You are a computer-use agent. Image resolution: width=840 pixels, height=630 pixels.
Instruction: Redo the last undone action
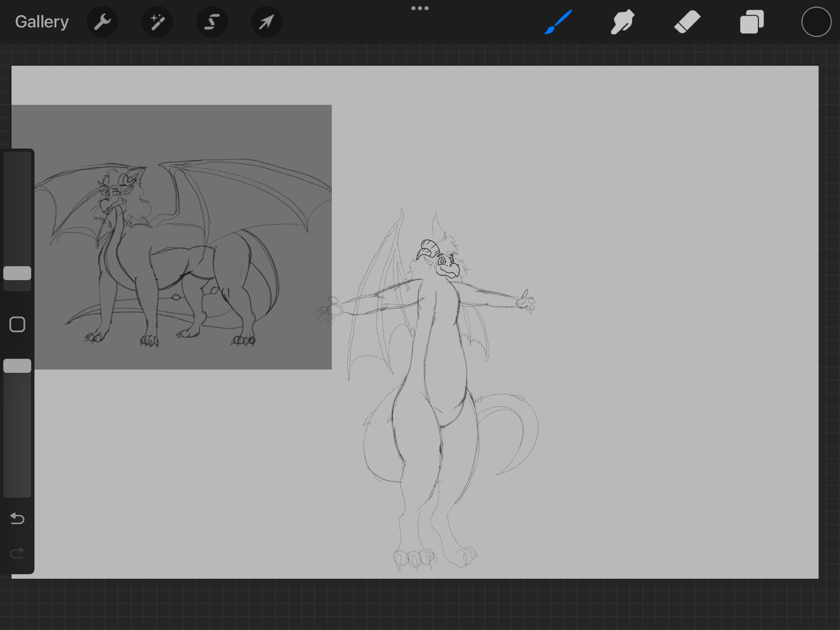[x=17, y=553]
